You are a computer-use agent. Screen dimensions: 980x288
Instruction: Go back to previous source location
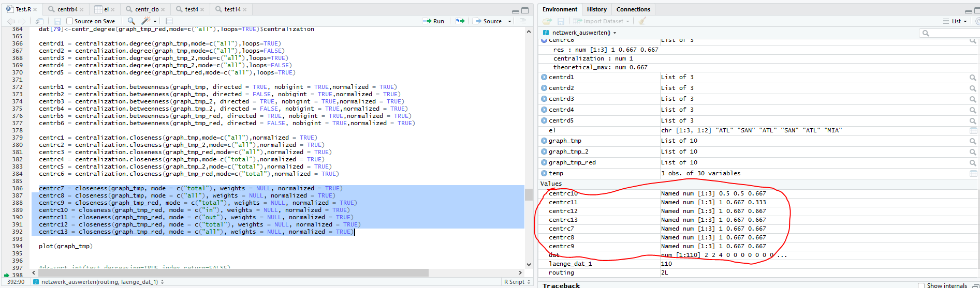coord(10,21)
